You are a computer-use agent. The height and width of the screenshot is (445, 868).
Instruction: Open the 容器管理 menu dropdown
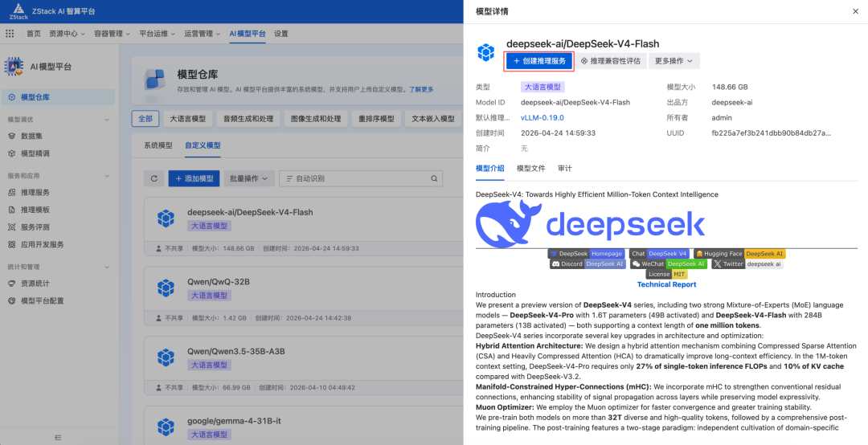pos(113,34)
